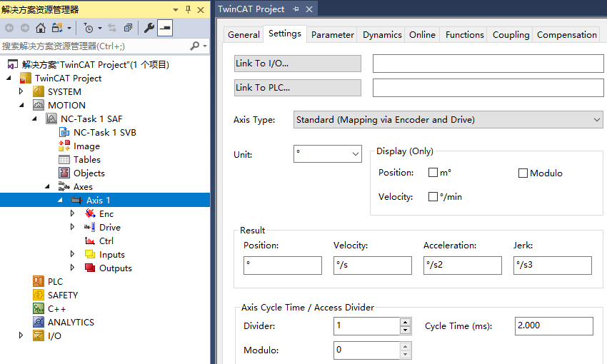Image resolution: width=607 pixels, height=364 pixels.
Task: Click the Home icon in Solution Explorer toolbar
Action: 40,28
